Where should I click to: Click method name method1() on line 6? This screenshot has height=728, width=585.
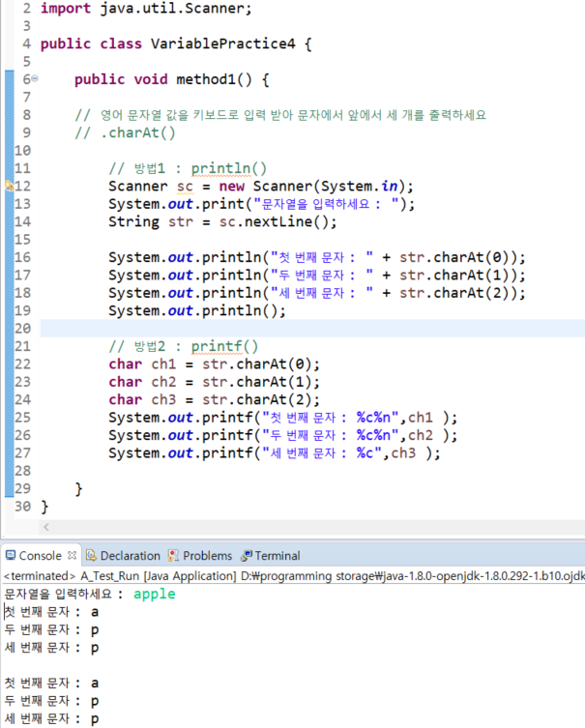click(214, 79)
